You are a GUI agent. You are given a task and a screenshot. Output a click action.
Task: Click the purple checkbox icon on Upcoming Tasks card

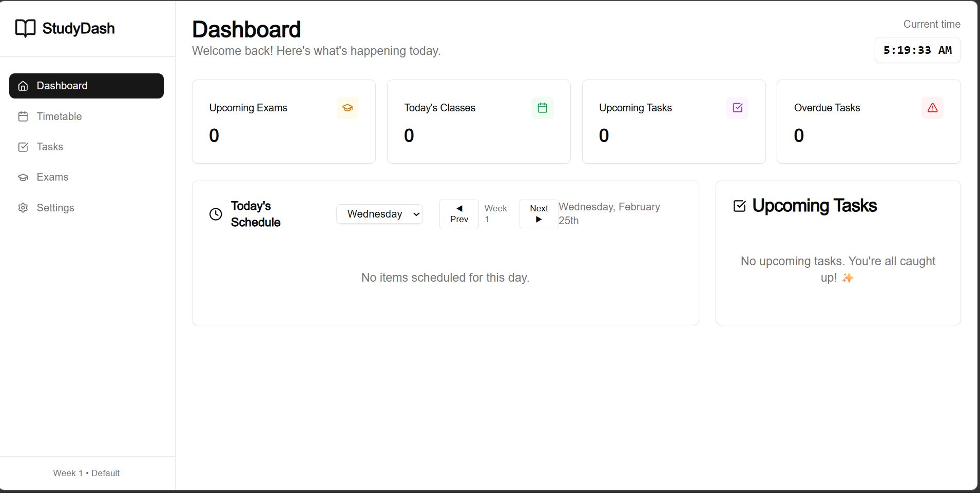(737, 108)
